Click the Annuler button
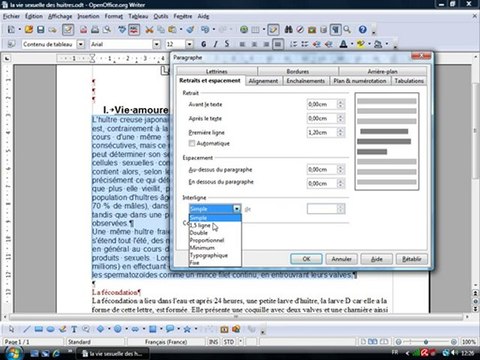The width and height of the screenshot is (480, 360). [341, 259]
